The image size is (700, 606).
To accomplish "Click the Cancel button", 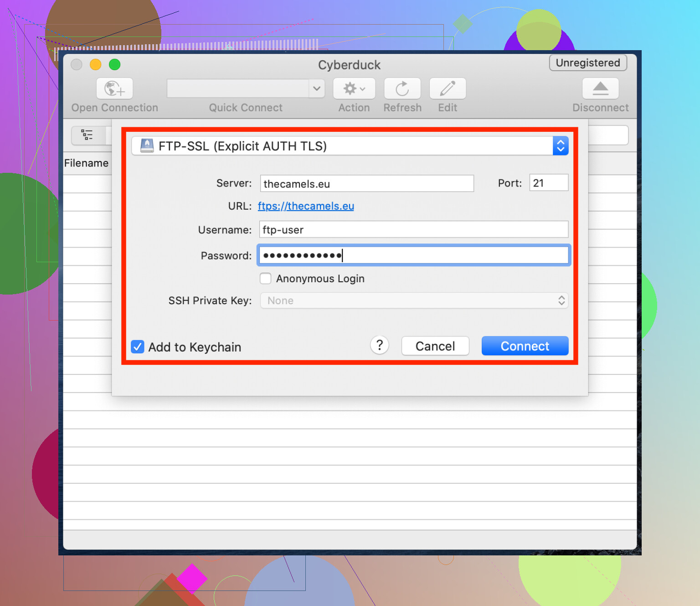I will tap(435, 346).
